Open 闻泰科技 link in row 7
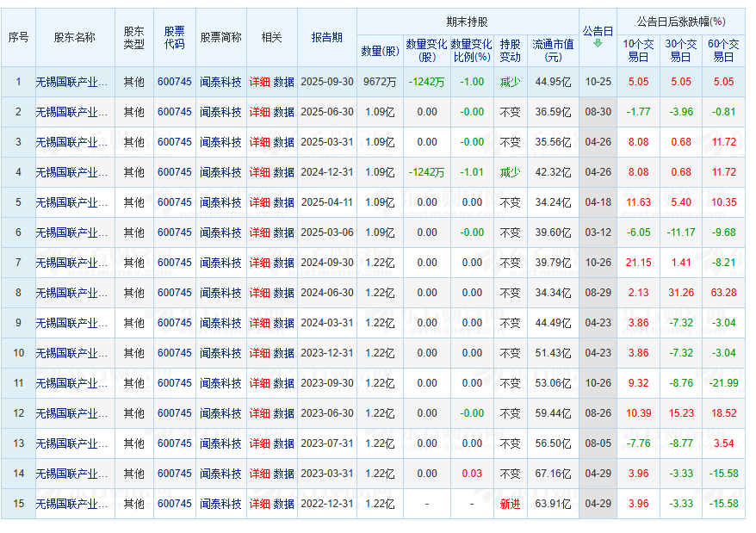 220,263
